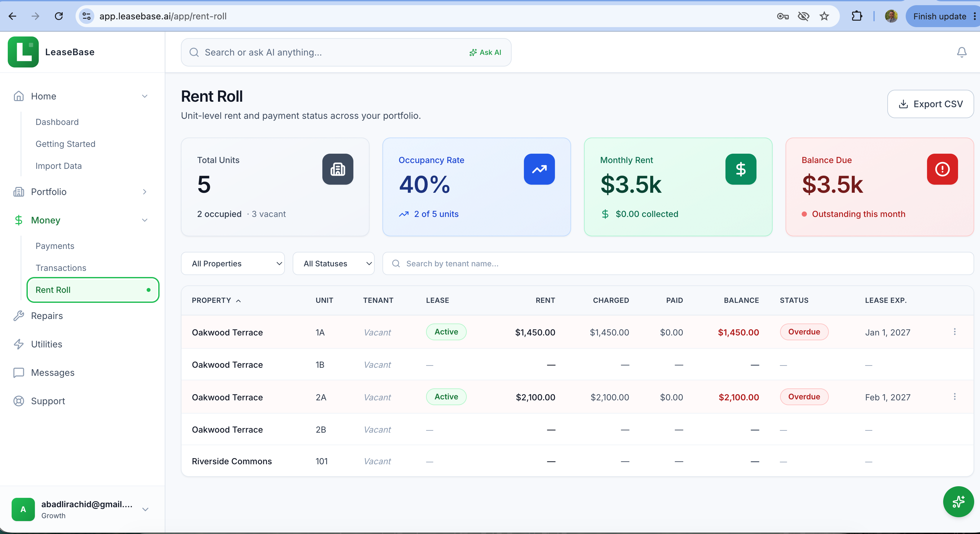
Task: Bookmark this page with star icon
Action: tap(824, 16)
